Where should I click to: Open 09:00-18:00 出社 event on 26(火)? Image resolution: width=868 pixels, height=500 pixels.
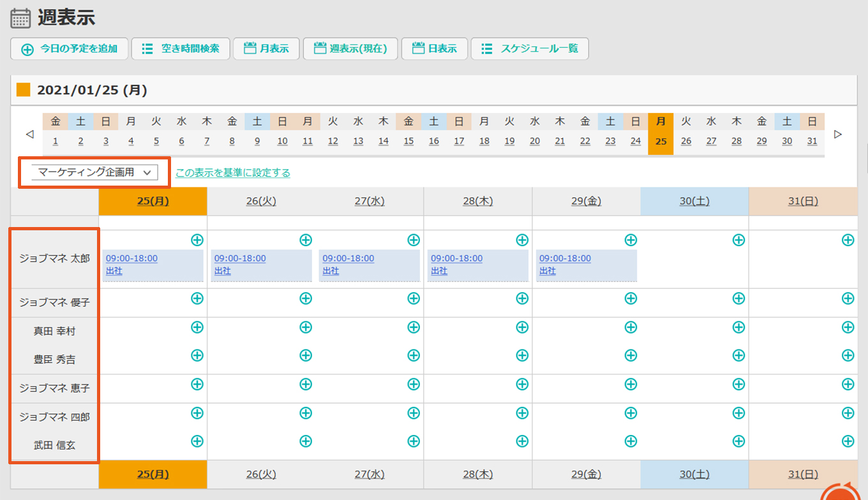click(x=261, y=265)
